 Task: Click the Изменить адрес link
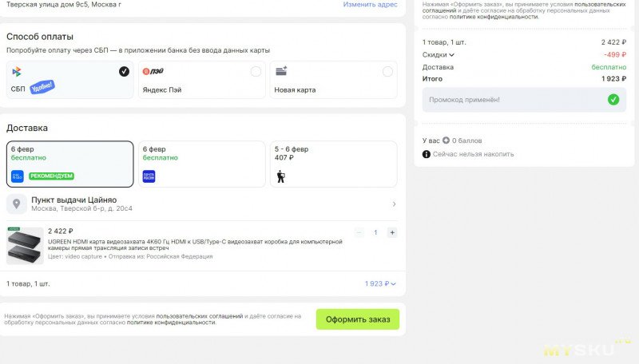[x=370, y=4]
